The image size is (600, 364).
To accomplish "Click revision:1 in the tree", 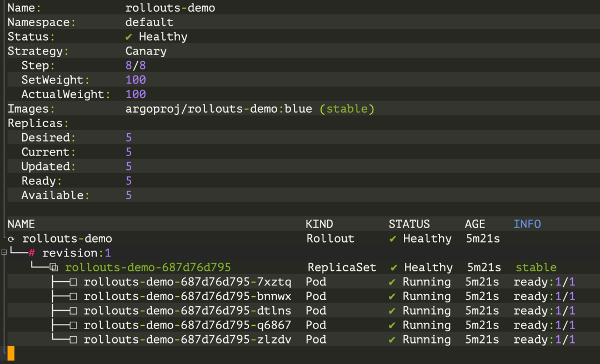I will pyautogui.click(x=77, y=253).
